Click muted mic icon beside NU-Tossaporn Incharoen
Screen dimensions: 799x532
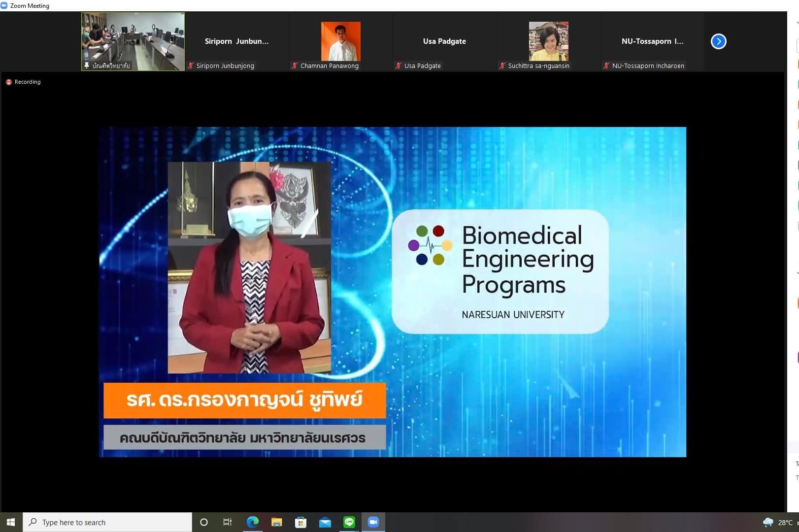coord(606,66)
